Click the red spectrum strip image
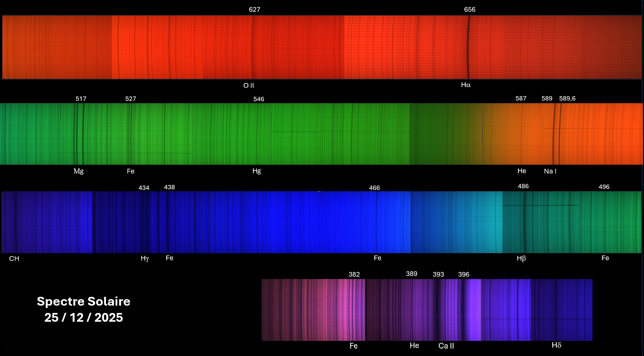 pos(322,47)
